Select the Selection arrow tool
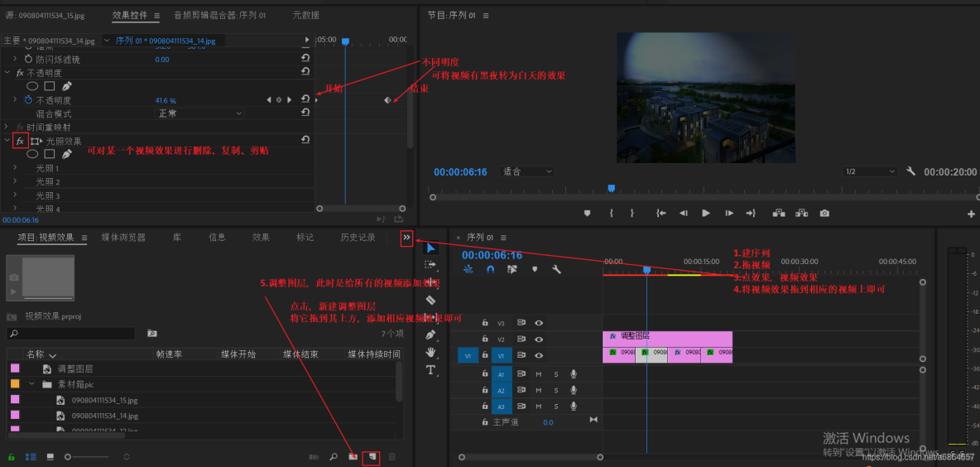980x467 pixels. tap(430, 248)
